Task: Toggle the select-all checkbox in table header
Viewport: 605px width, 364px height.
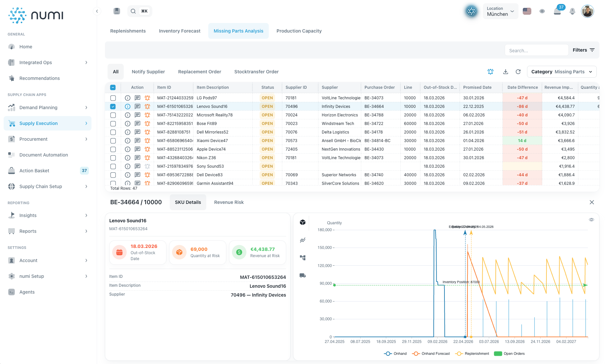Action: [113, 87]
